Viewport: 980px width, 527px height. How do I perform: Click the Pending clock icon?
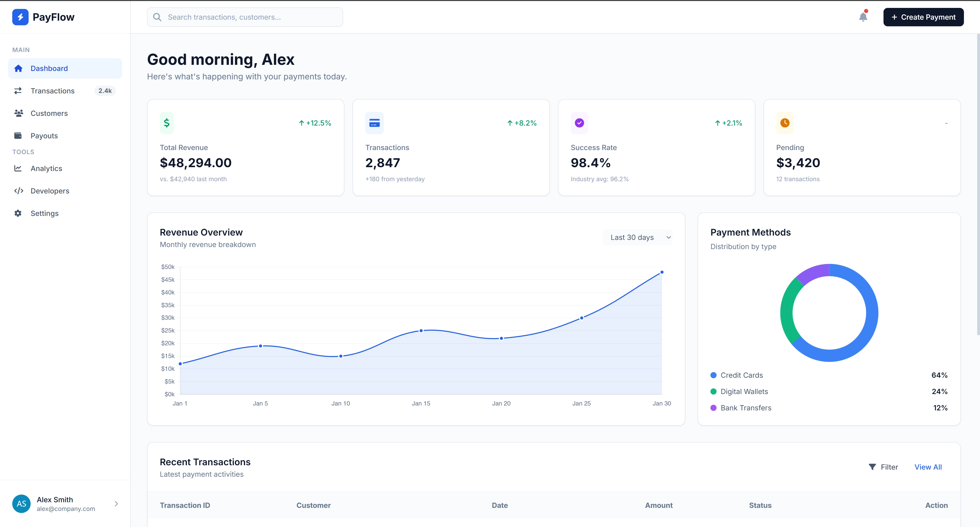[784, 123]
